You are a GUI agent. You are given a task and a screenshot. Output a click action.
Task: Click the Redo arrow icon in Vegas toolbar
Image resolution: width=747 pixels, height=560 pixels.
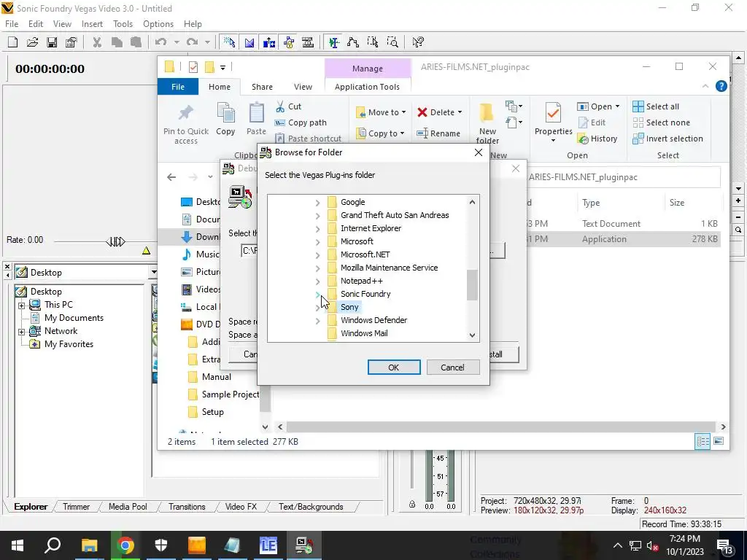(192, 42)
